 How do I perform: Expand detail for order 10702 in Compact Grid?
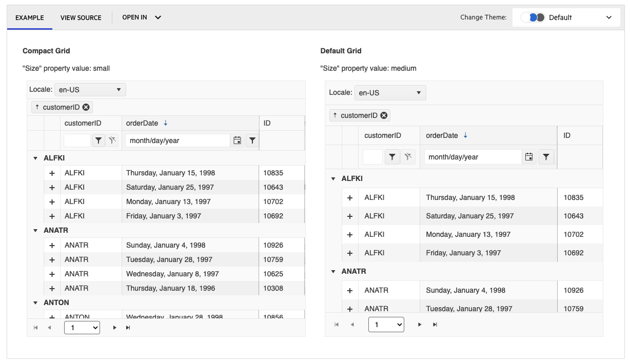click(x=52, y=202)
